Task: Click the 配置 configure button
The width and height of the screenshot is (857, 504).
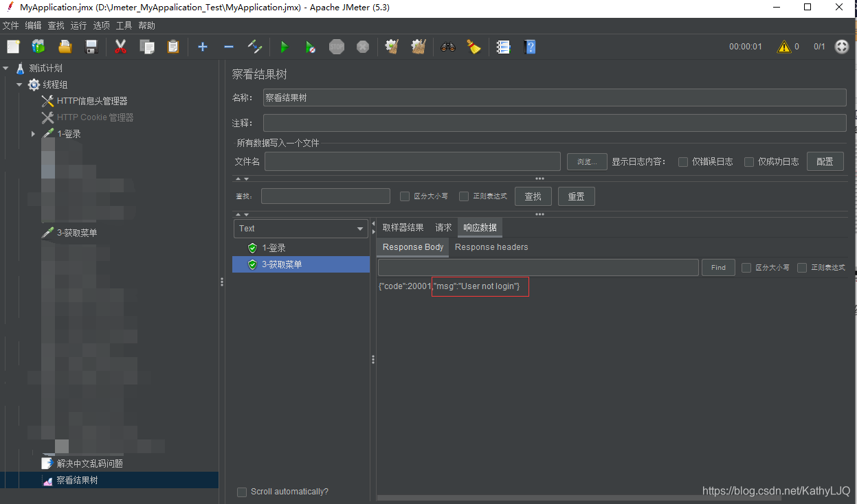Action: pos(825,161)
